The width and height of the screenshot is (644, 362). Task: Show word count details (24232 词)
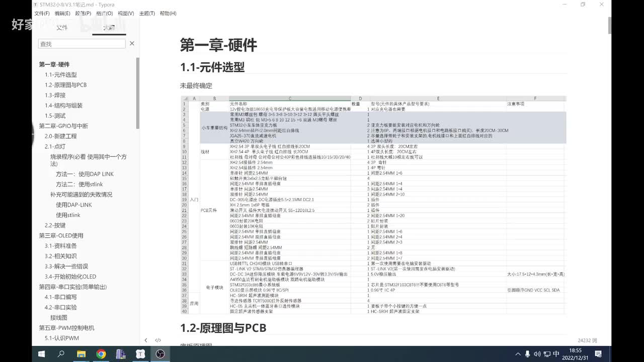(x=587, y=340)
